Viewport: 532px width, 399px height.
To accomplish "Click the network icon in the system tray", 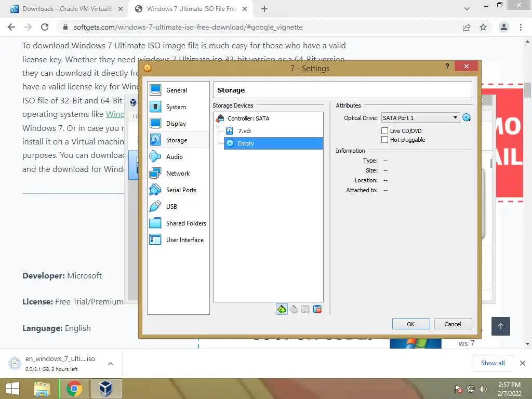I will (x=471, y=389).
